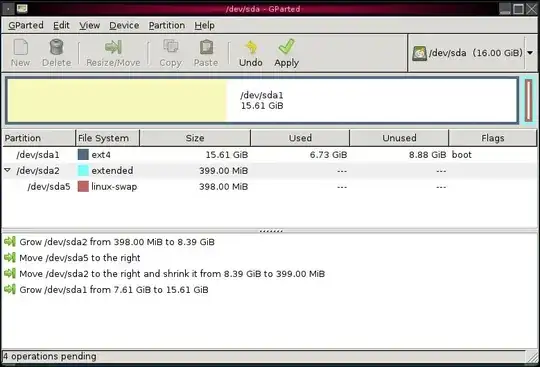Click the extended cyan color swatch

83,170
